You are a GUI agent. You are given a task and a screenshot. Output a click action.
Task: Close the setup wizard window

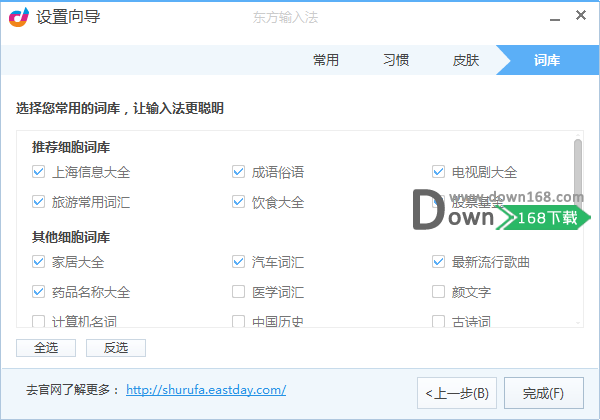(581, 15)
